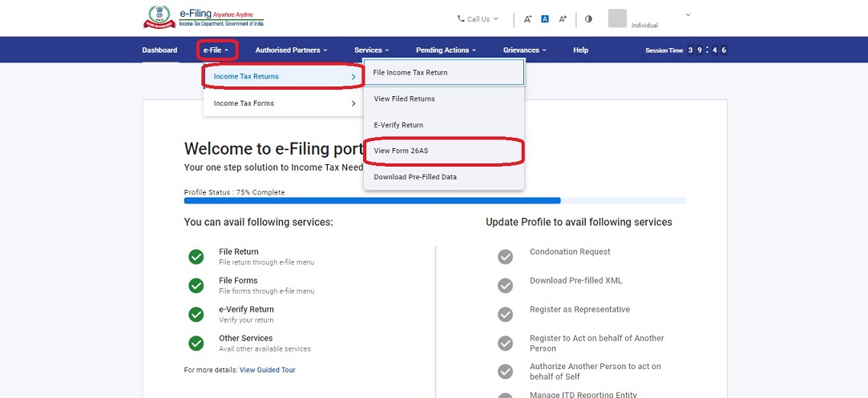Click the user profile avatar
Viewport: 868px width, 398px height.
tap(617, 18)
